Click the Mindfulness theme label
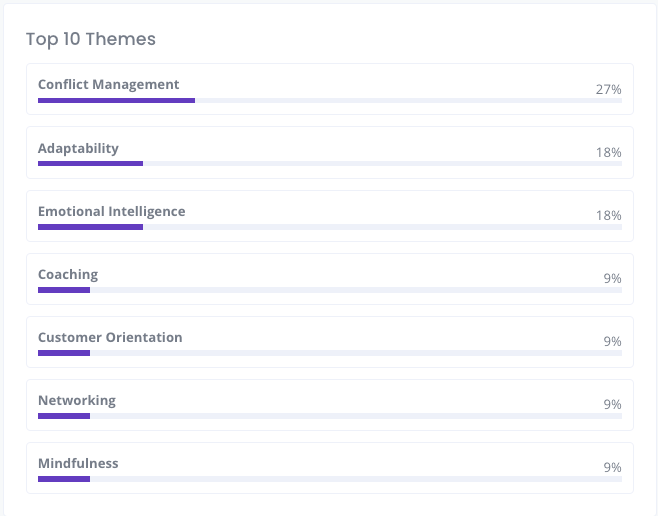Image resolution: width=658 pixels, height=516 pixels. point(78,463)
